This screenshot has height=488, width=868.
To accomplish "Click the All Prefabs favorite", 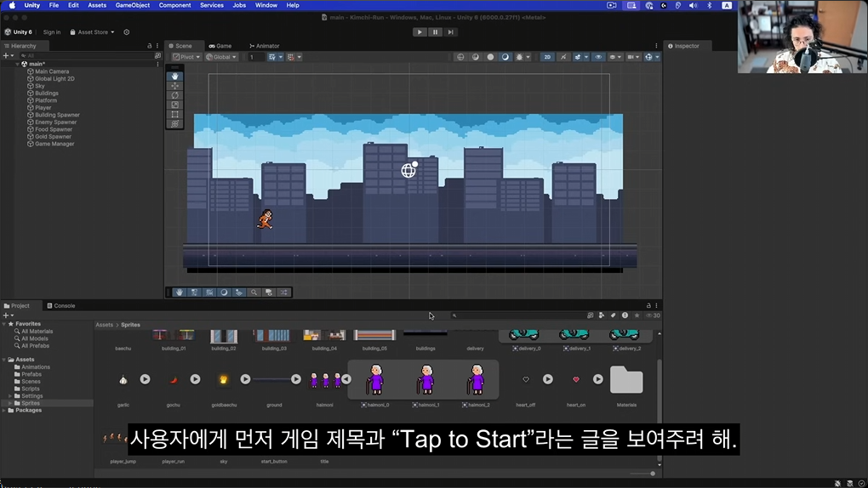I will [x=35, y=346].
